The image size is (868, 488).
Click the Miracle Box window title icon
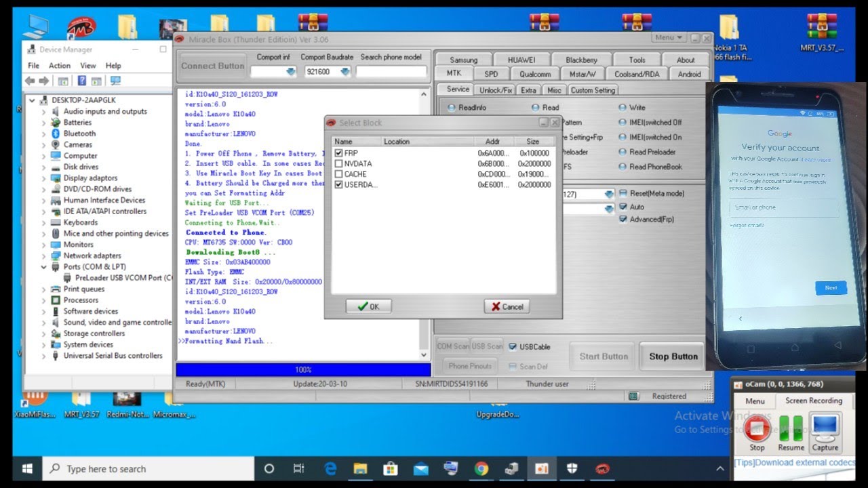180,39
